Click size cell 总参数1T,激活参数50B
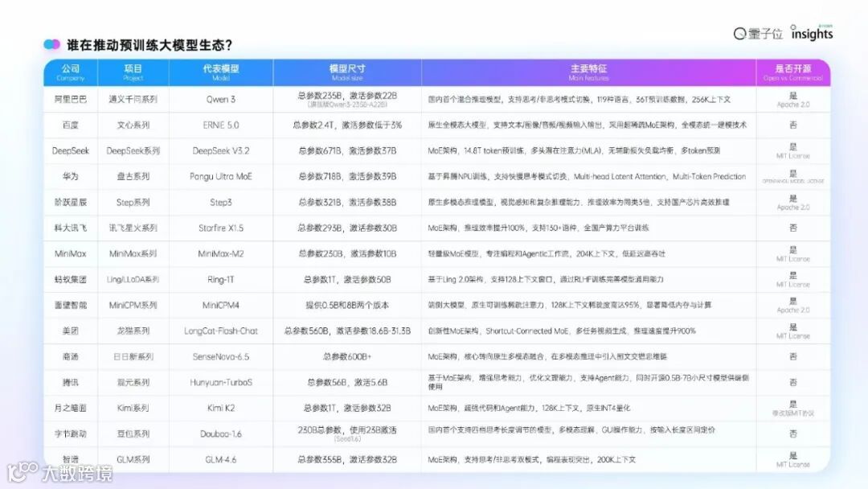This screenshot has width=868, height=489. tap(347, 279)
